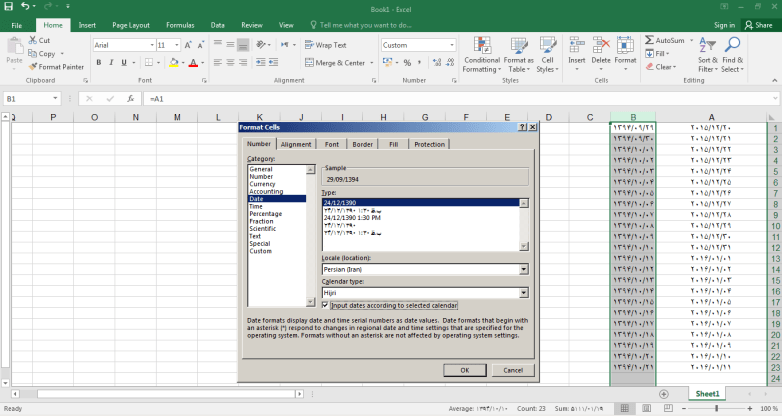Open the Locale Persian (Iran) dropdown
This screenshot has width=782, height=416.
pyautogui.click(x=524, y=269)
